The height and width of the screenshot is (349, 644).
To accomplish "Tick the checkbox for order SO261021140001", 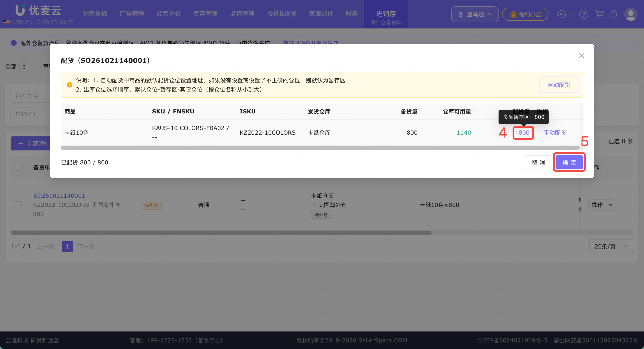I will click(x=18, y=204).
